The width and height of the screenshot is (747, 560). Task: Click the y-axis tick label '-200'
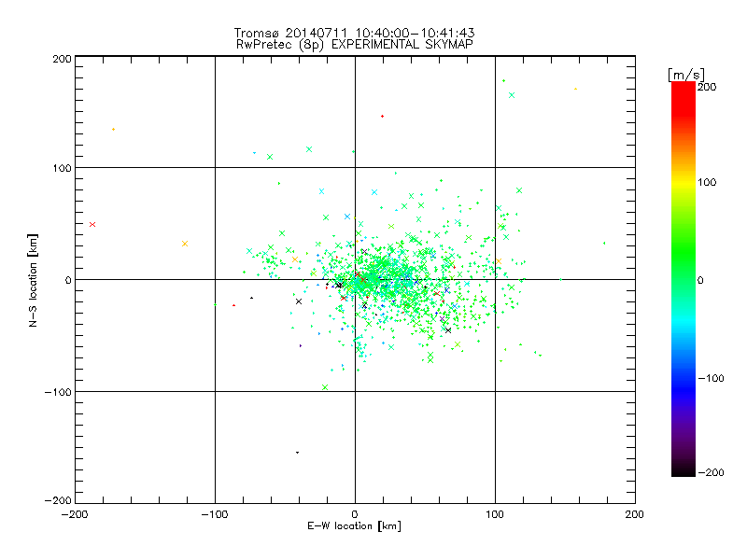(58, 500)
